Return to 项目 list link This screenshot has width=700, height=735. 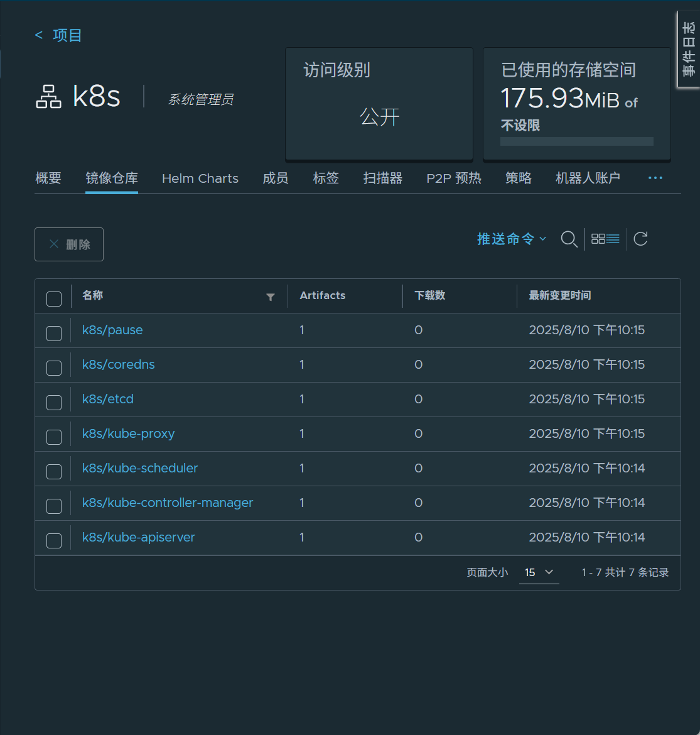click(x=67, y=35)
